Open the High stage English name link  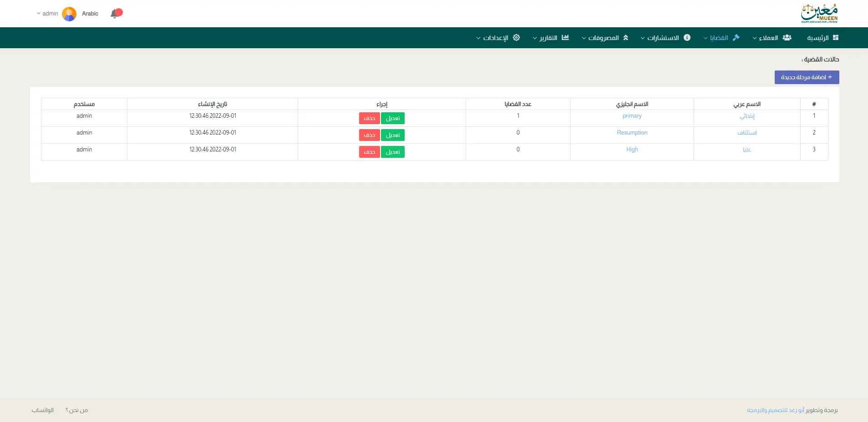pos(632,150)
